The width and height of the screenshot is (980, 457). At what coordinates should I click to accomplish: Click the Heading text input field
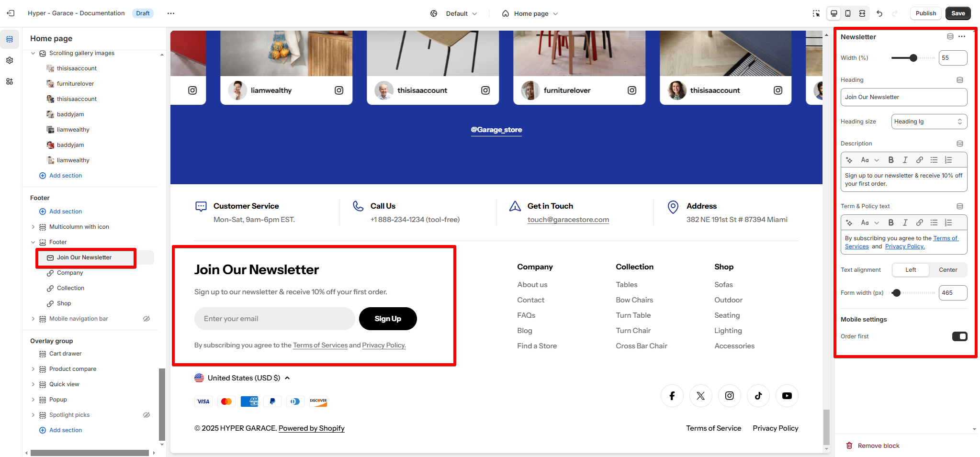[904, 97]
